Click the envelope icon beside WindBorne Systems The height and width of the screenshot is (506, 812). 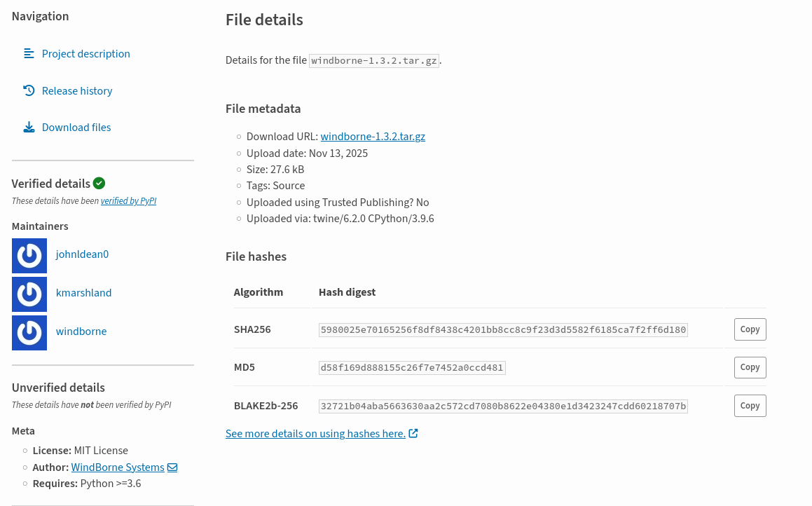pos(172,467)
